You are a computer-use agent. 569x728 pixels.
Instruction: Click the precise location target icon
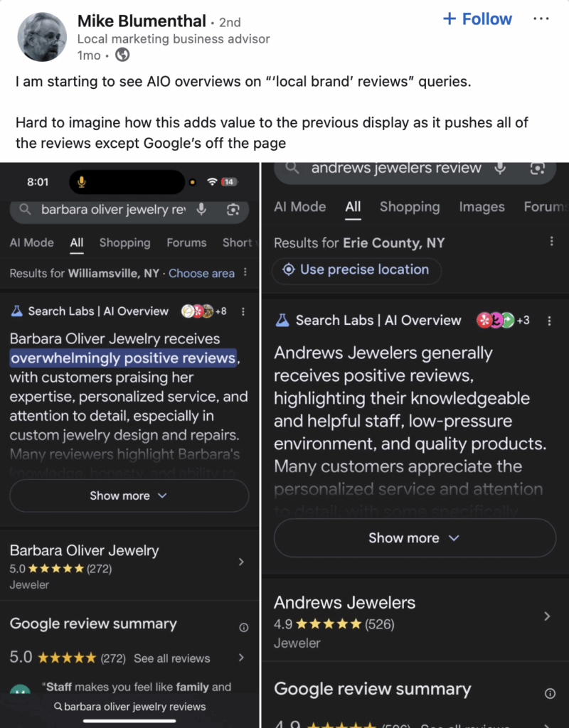point(289,269)
